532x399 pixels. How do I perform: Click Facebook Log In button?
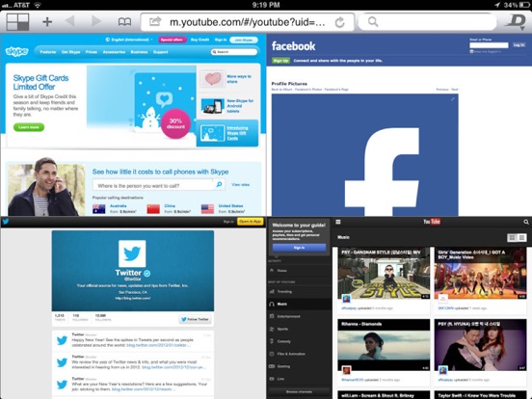519,45
